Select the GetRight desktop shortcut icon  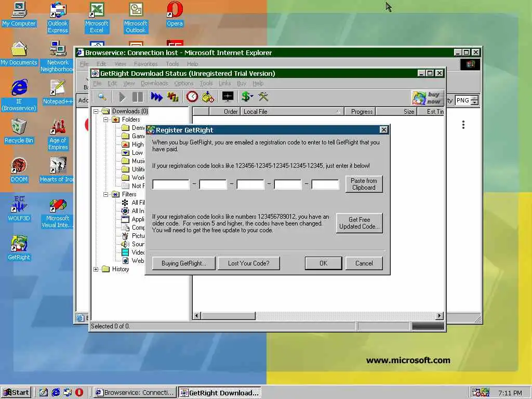point(19,248)
